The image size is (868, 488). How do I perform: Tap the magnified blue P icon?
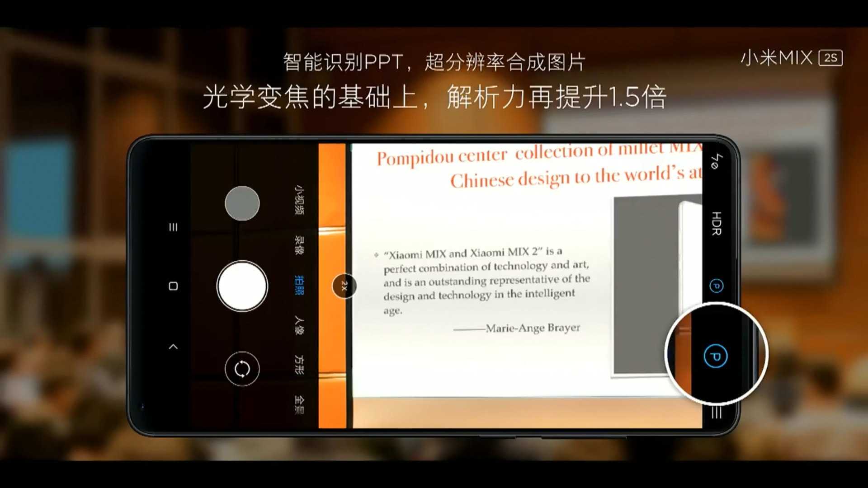(x=715, y=356)
